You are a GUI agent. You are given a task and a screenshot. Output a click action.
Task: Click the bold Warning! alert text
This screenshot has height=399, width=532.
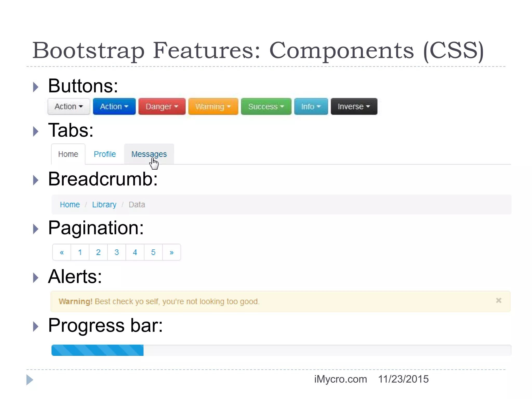tap(75, 301)
